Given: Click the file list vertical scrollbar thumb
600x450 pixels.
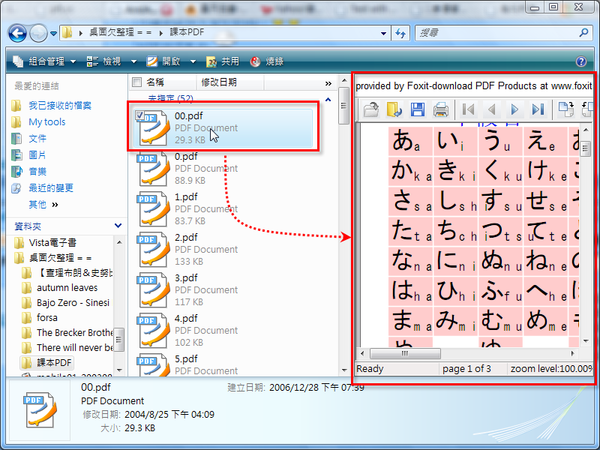Looking at the screenshot, I should [x=344, y=106].
